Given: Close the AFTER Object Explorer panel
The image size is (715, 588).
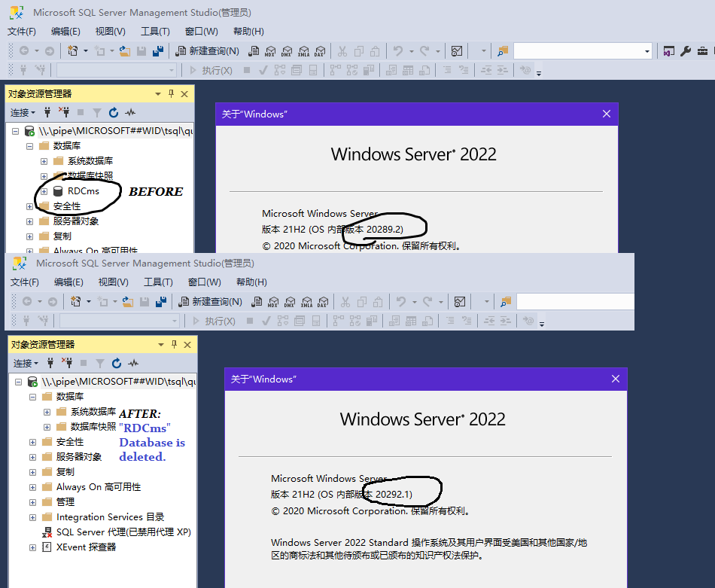Looking at the screenshot, I should click(187, 344).
